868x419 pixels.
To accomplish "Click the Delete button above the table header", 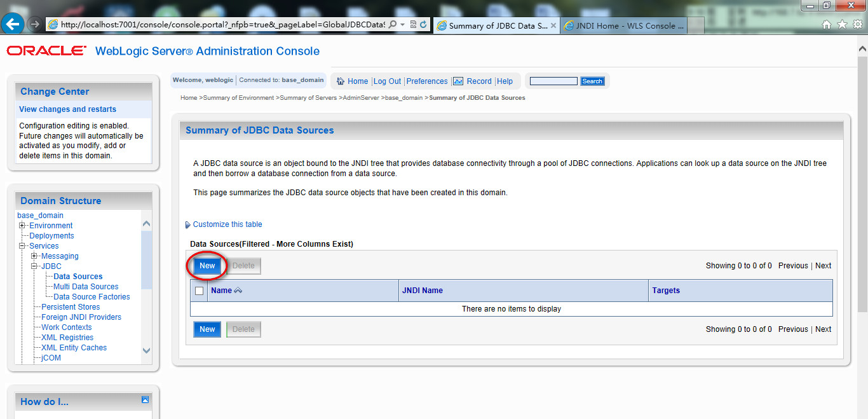I will pos(243,266).
